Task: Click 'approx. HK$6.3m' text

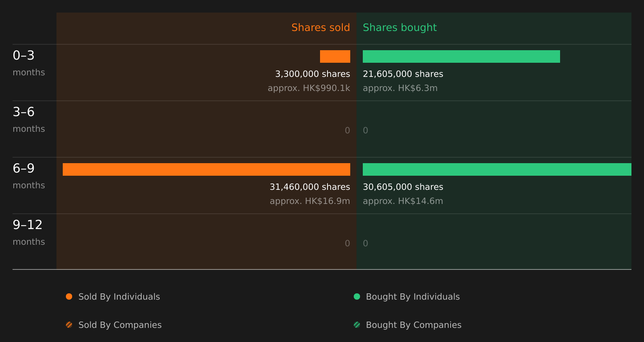Action: pos(400,88)
